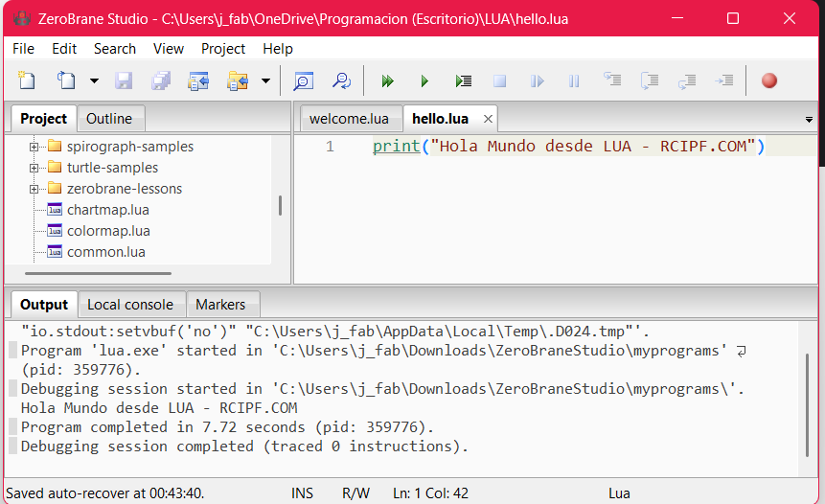Expand the zerobrane-lessons folder node

pyautogui.click(x=34, y=189)
